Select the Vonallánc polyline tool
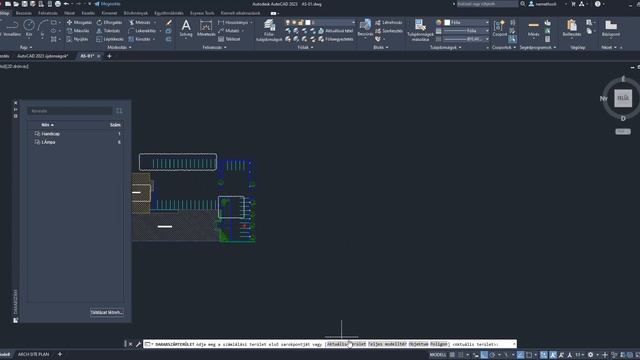The image size is (640, 360). (12, 29)
